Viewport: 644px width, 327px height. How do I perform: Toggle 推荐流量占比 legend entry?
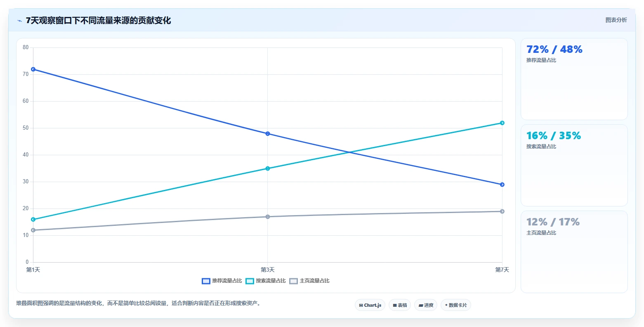222,281
